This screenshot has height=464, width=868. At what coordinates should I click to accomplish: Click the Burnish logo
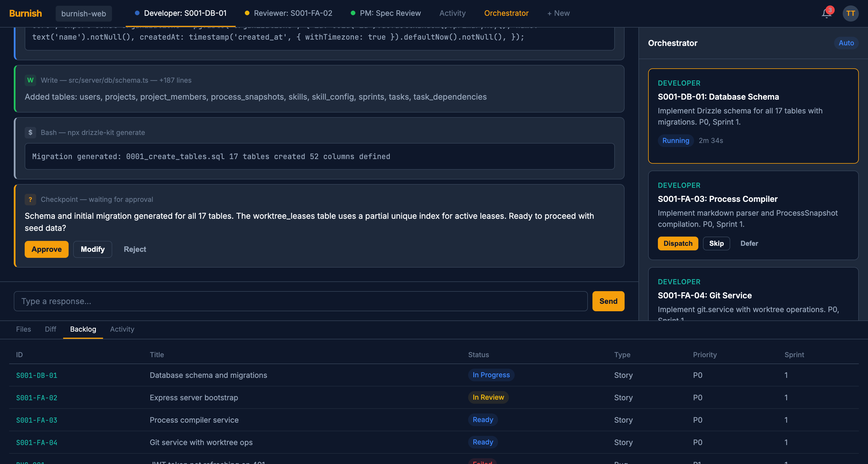tap(25, 13)
